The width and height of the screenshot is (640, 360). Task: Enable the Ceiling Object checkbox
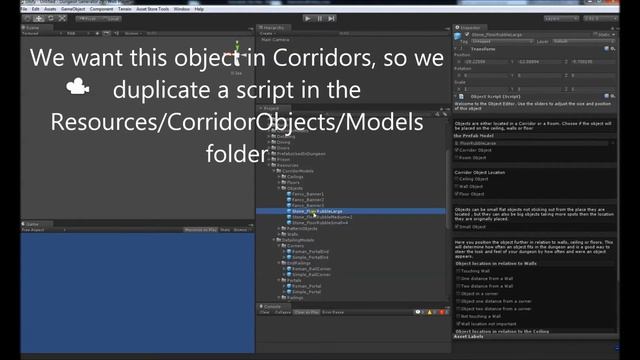(457, 179)
